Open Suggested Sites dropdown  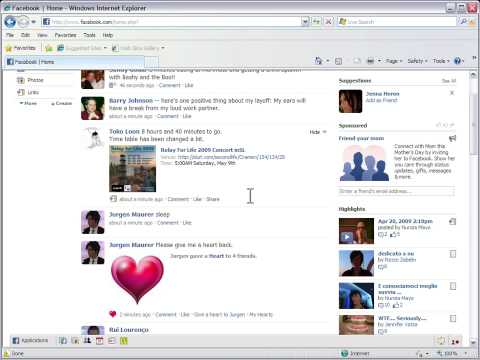pyautogui.click(x=82, y=48)
